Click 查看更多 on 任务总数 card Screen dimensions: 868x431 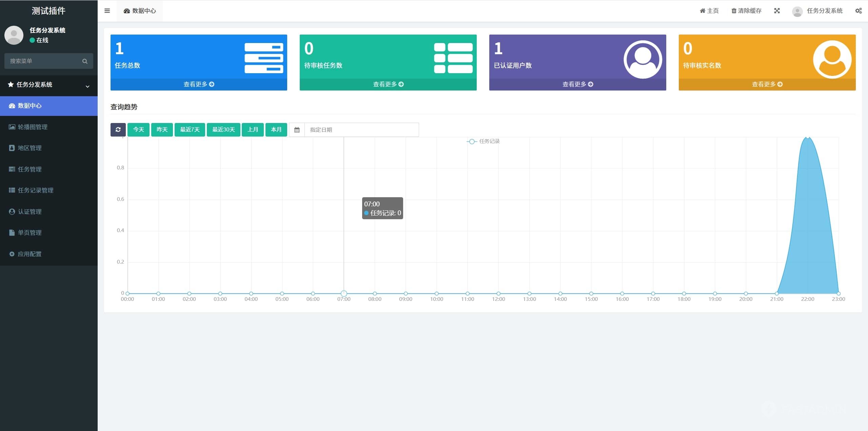[x=199, y=84]
